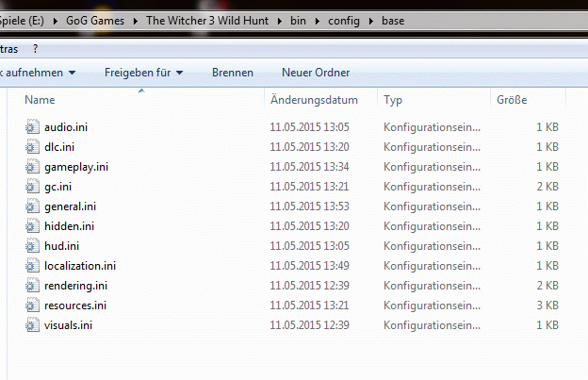Create folder with Neuer Ordner button

pyautogui.click(x=316, y=73)
